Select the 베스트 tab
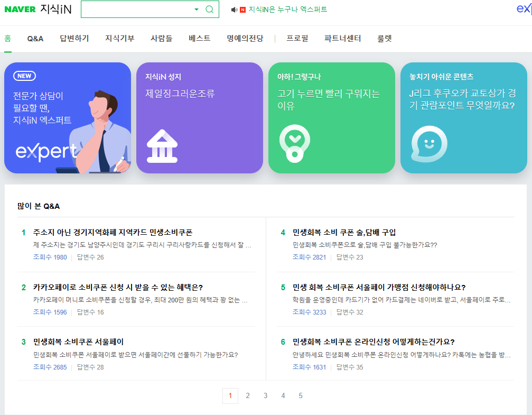The height and width of the screenshot is (415, 532). pos(200,39)
